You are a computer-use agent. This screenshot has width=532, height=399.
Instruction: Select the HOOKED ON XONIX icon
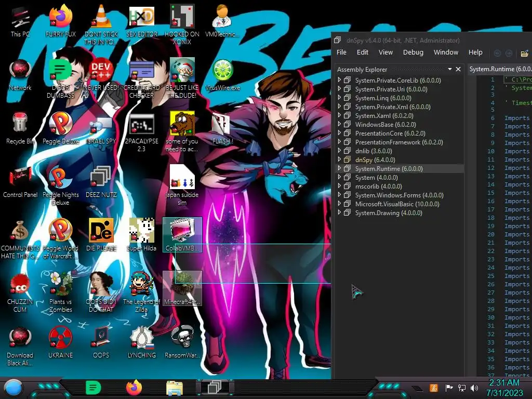pyautogui.click(x=182, y=24)
